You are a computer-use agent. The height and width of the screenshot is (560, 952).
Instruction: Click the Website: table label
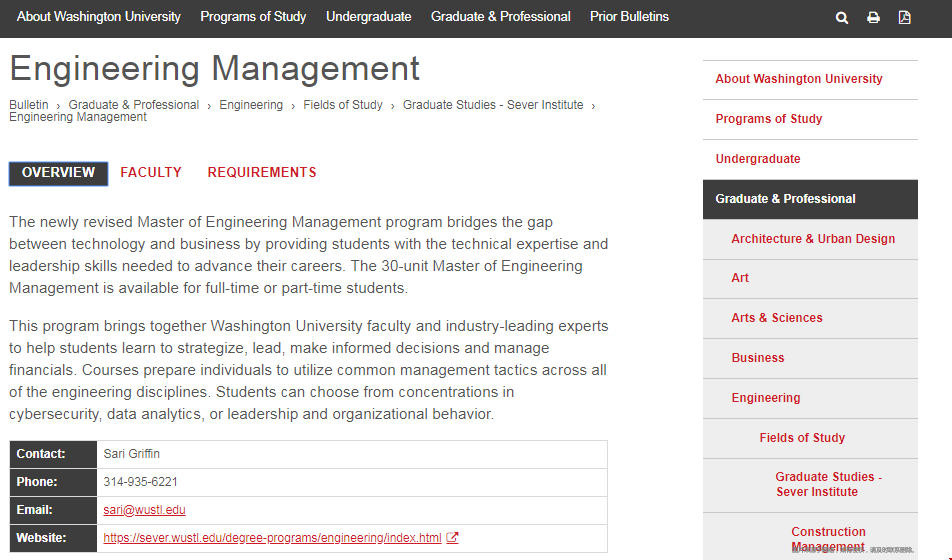[x=41, y=538]
